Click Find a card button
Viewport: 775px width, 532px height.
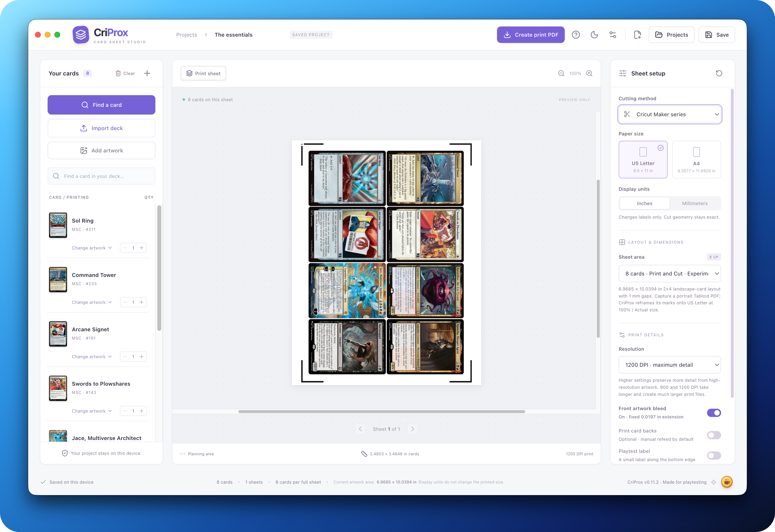tap(101, 105)
